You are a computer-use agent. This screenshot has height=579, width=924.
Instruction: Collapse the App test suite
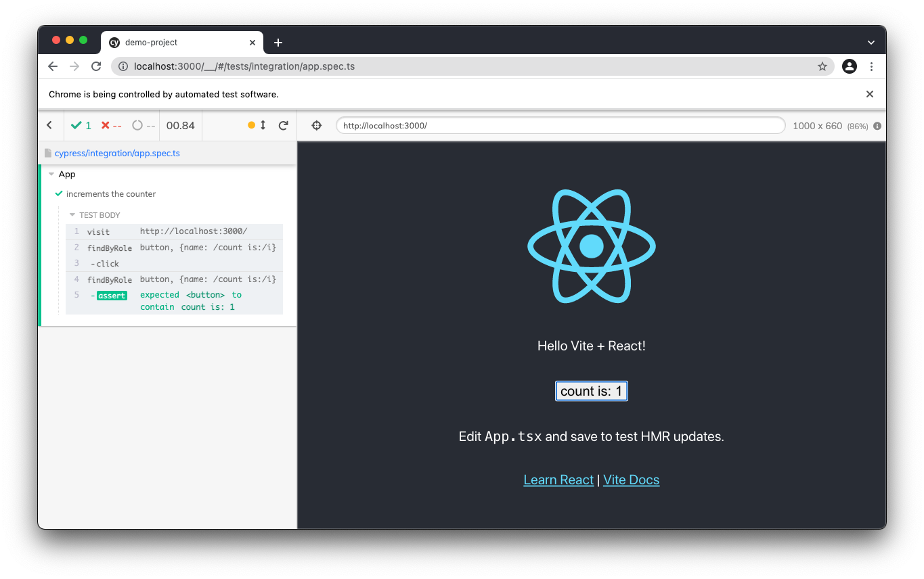pos(51,175)
